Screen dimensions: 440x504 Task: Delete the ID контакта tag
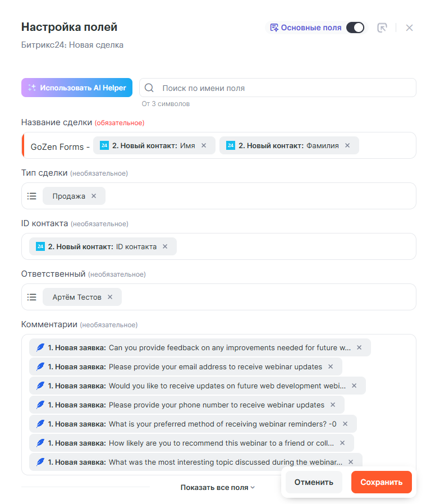[165, 246]
